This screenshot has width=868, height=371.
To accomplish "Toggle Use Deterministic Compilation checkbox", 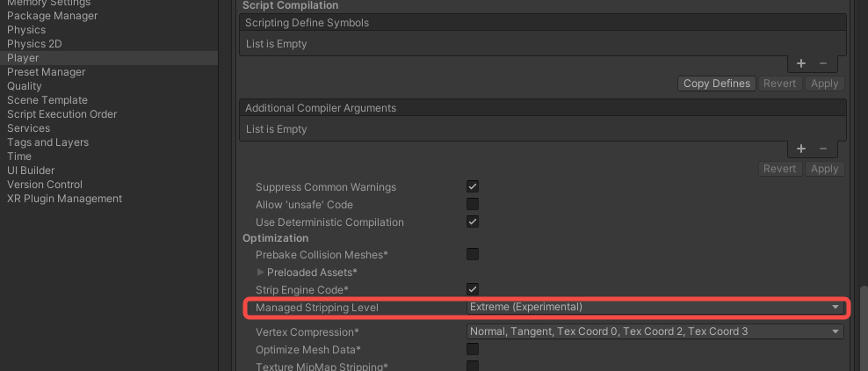I will [473, 222].
